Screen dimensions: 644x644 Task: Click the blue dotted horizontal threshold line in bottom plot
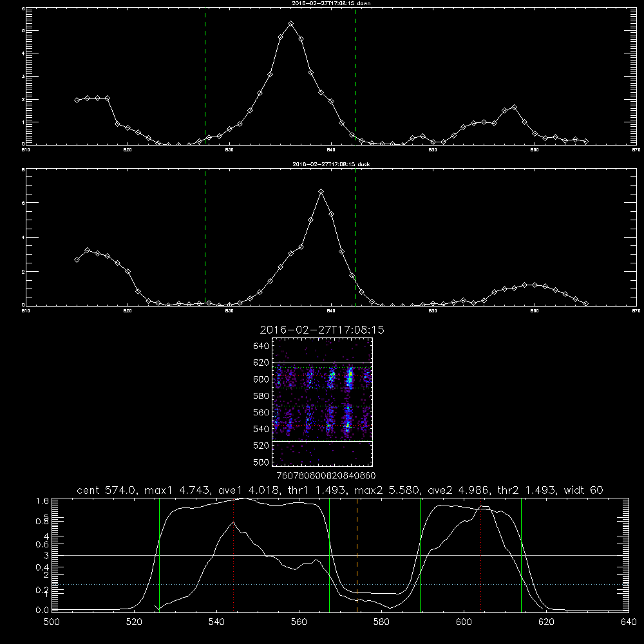coord(340,584)
